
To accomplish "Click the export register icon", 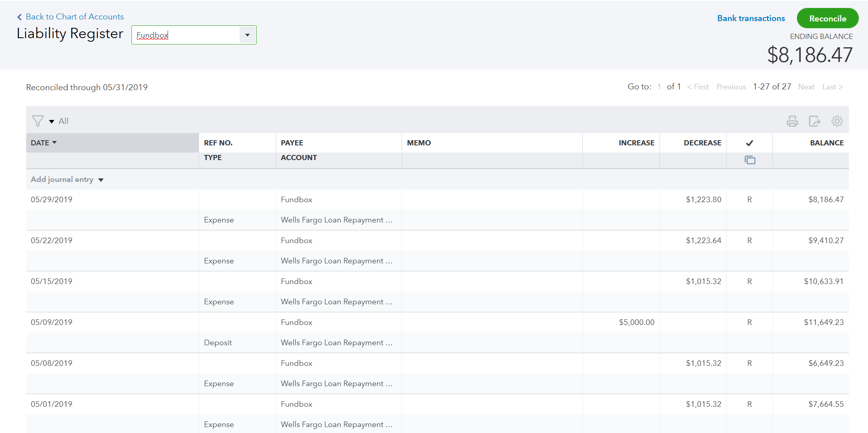I will 814,121.
